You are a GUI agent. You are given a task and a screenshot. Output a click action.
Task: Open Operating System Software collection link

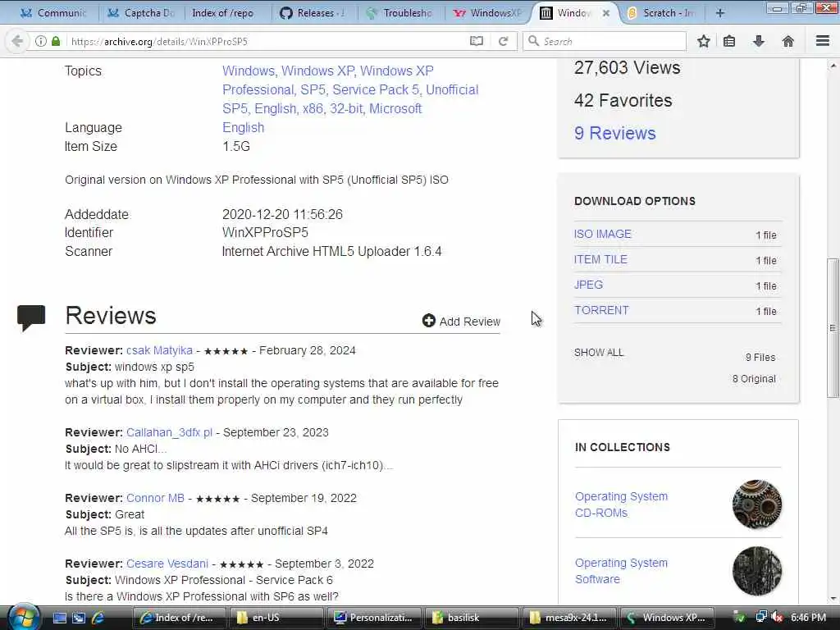(622, 571)
